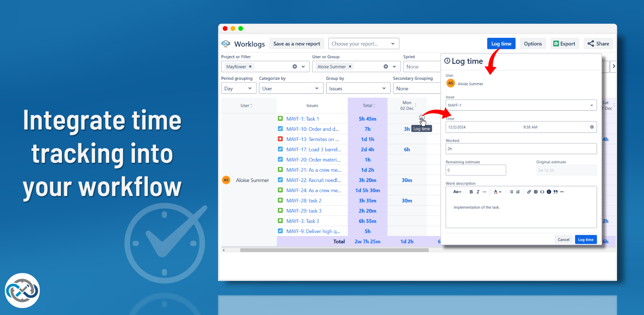644x315 pixels.
Task: Open issue MAYF-28: task 2
Action: [304, 201]
